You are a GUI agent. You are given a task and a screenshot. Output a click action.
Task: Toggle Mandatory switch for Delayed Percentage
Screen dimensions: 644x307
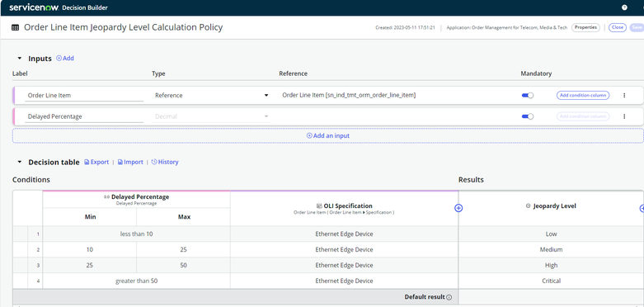click(528, 116)
